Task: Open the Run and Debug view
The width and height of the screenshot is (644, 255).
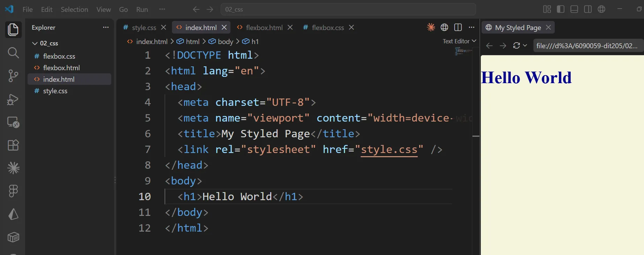Action: click(13, 99)
